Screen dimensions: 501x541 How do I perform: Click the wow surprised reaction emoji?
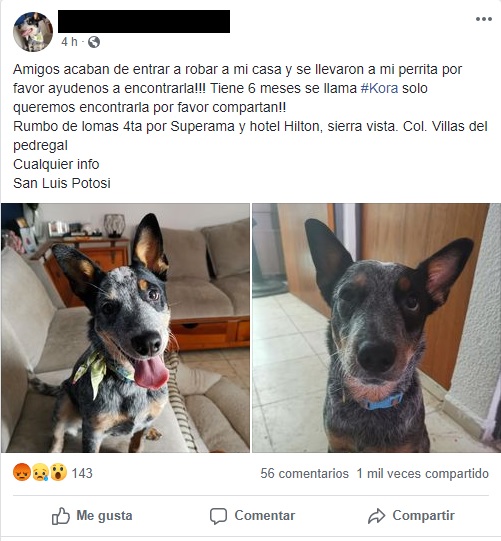(x=59, y=472)
